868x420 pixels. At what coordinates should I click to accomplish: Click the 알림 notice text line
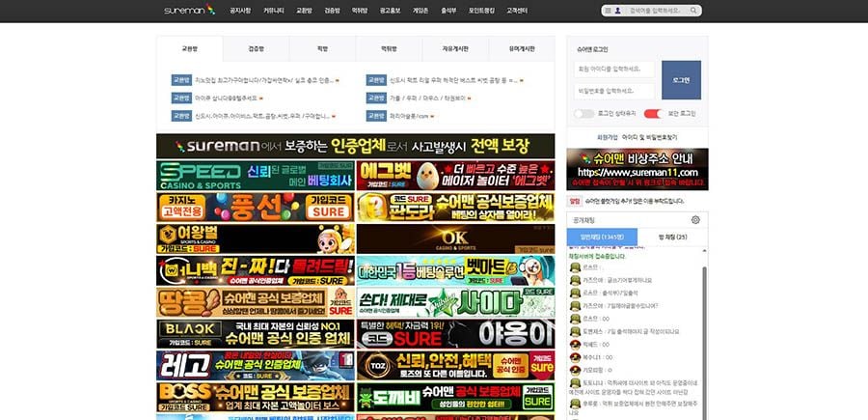[635, 201]
